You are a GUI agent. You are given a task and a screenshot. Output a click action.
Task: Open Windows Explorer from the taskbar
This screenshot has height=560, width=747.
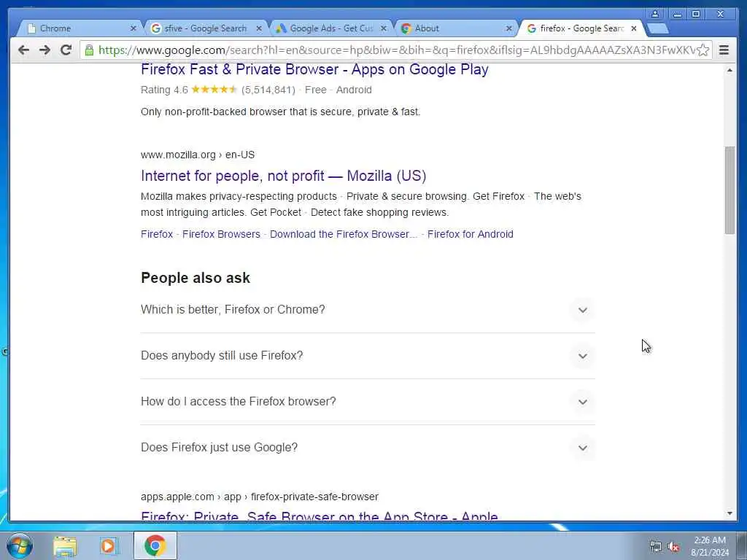pyautogui.click(x=65, y=545)
